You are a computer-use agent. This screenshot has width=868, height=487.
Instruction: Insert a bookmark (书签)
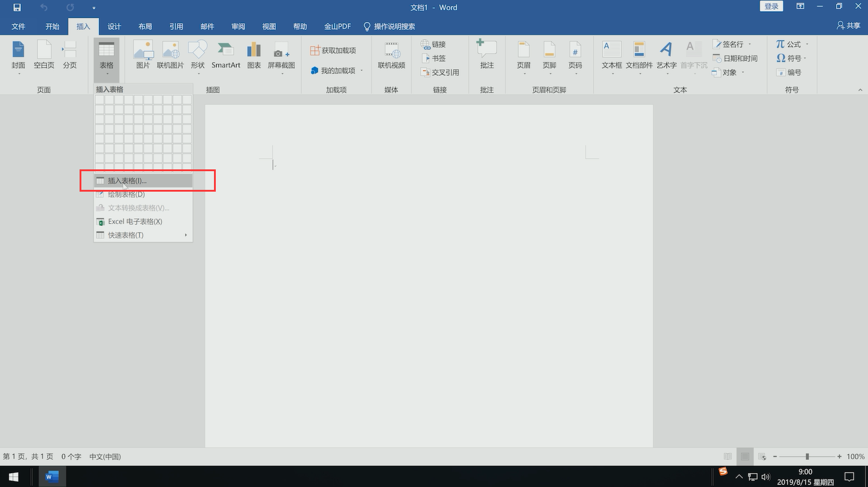[433, 58]
